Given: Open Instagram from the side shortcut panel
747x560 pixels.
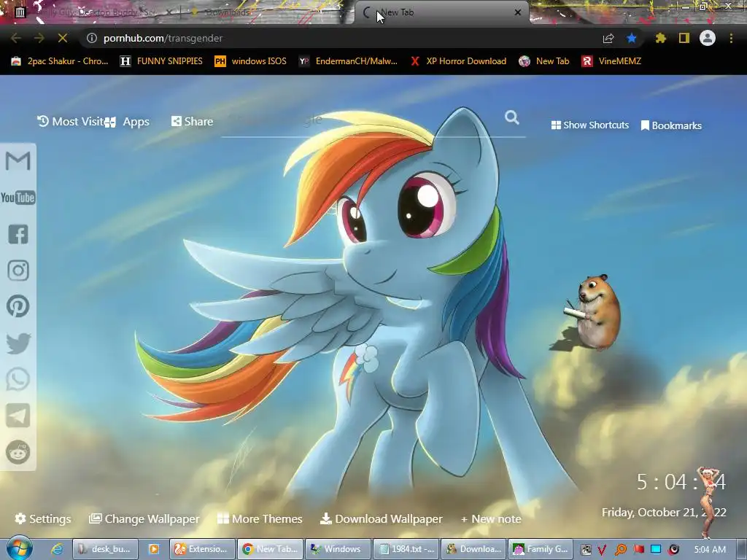Looking at the screenshot, I should click(x=18, y=271).
